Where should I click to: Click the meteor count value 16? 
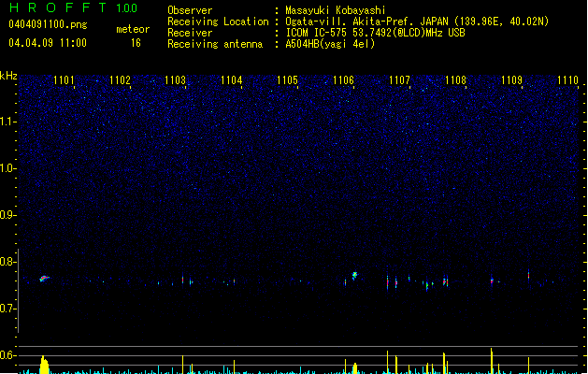click(136, 43)
